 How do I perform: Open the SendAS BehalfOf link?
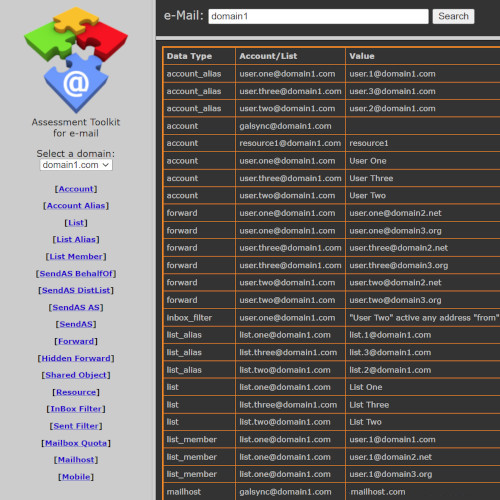click(76, 274)
